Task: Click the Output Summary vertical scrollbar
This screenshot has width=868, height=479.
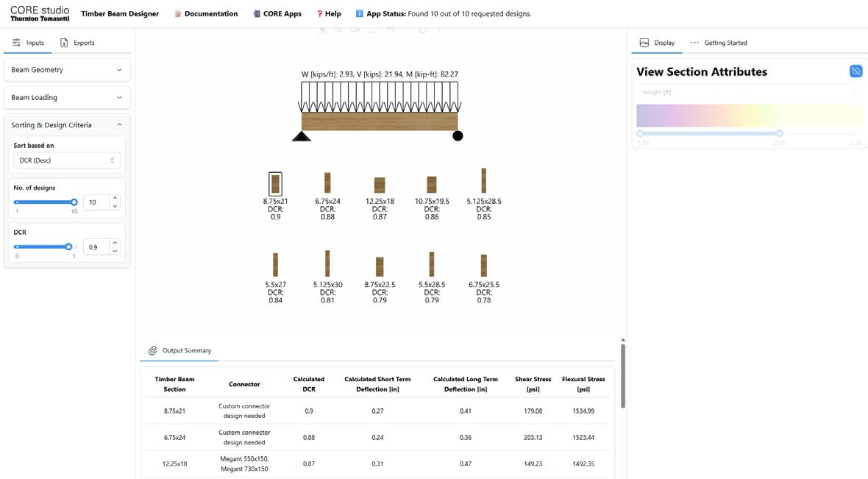Action: pos(623,376)
